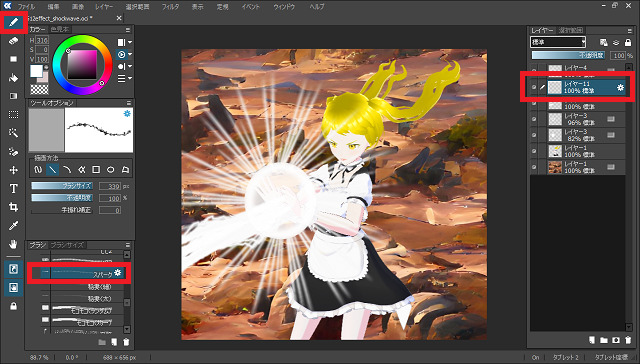Select the Crop tool
The width and height of the screenshot is (640, 364).
[x=13, y=207]
